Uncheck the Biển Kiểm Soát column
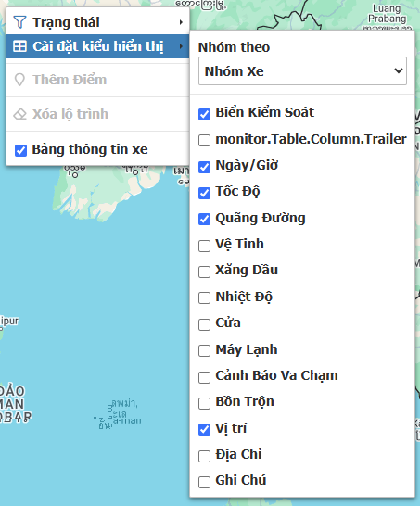The width and height of the screenshot is (420, 506). (x=204, y=114)
